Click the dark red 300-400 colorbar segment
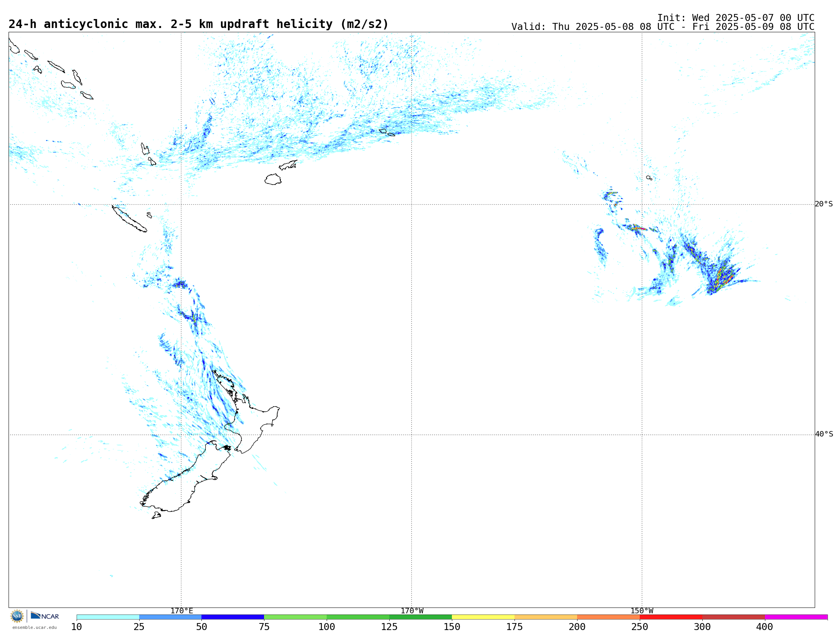This screenshot has height=632, width=840. click(733, 617)
